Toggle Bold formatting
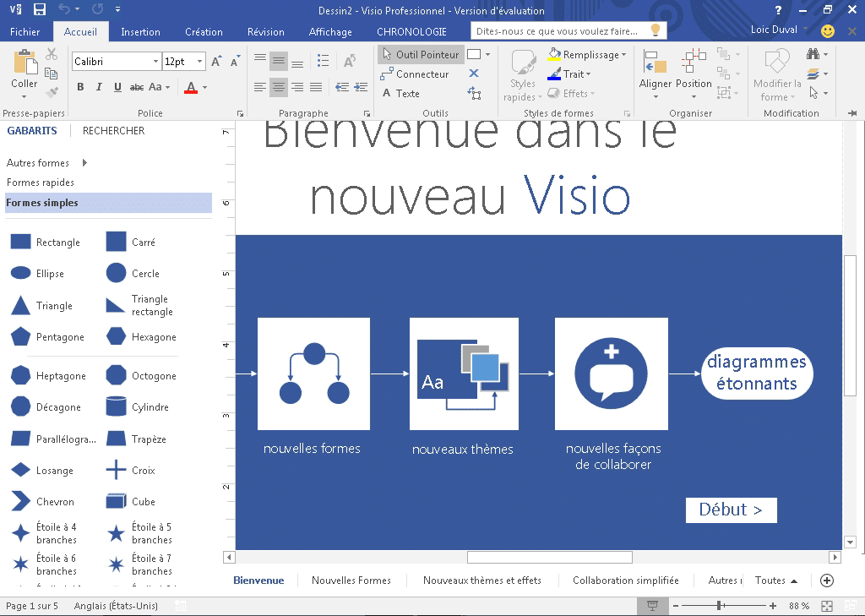This screenshot has height=616, width=865. [80, 87]
